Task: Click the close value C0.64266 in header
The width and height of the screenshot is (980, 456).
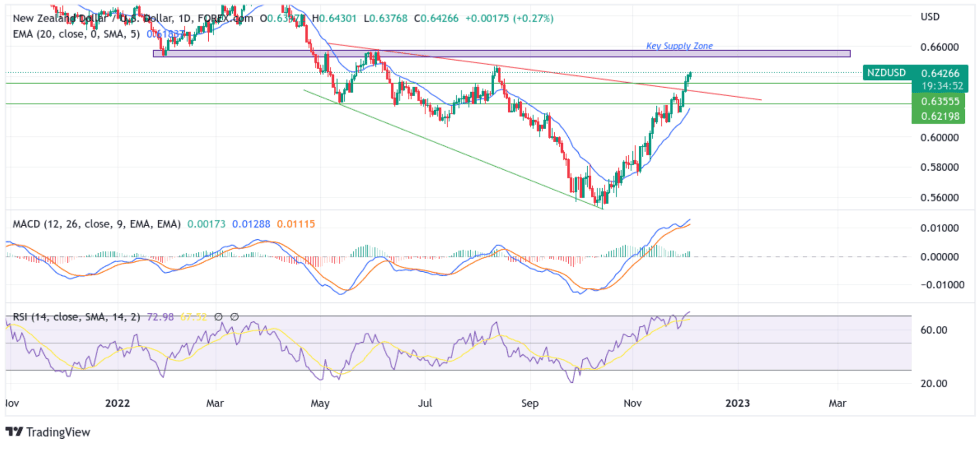Action: (x=436, y=18)
